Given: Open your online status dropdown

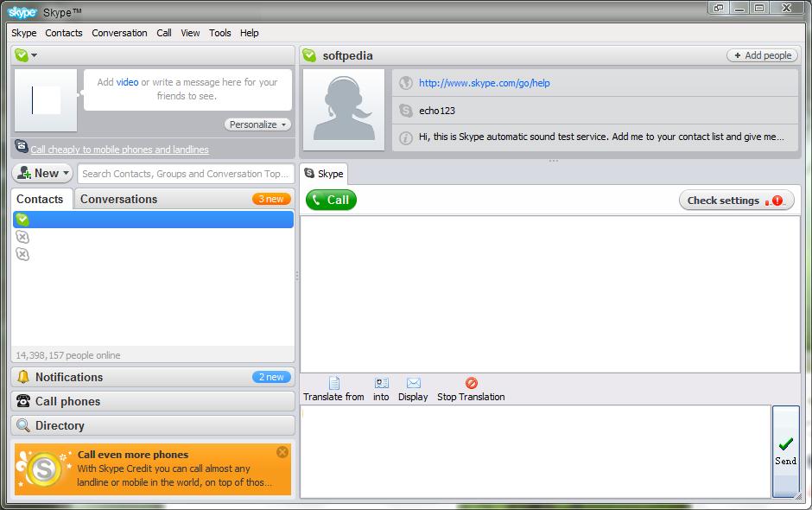Looking at the screenshot, I should coord(26,55).
